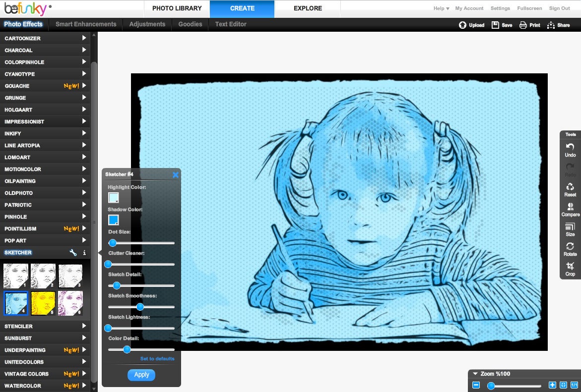The width and height of the screenshot is (581, 392).
Task: Expand the Watercolor effects category
Action: tap(45, 386)
